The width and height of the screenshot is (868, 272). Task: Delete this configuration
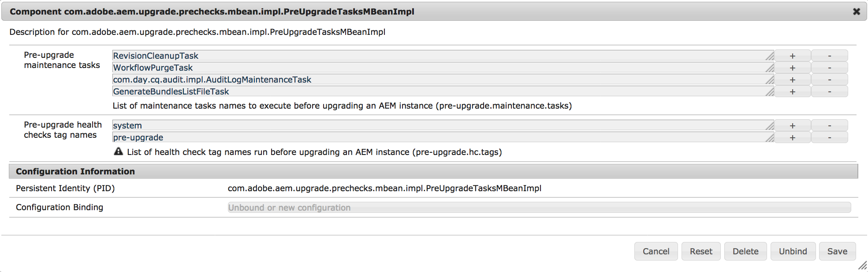tap(745, 251)
